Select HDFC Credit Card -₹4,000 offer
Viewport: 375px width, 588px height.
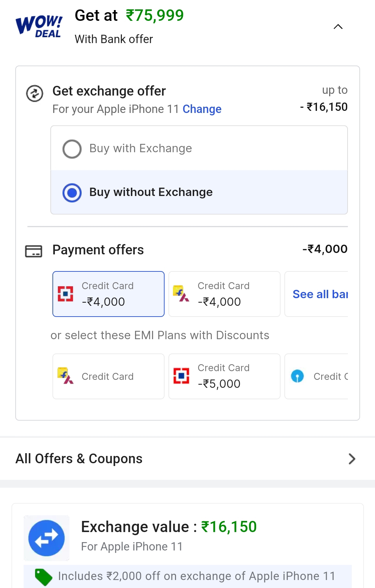[108, 294]
